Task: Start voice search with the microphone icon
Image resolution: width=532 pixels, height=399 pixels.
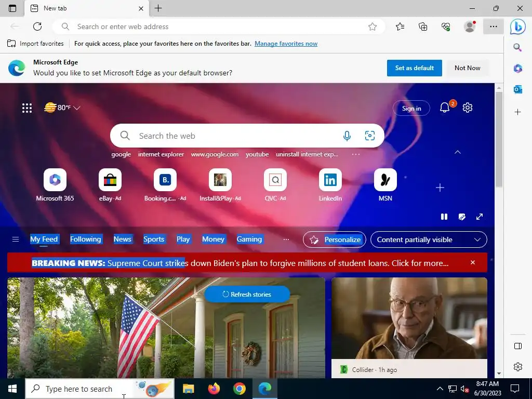Action: pyautogui.click(x=347, y=136)
